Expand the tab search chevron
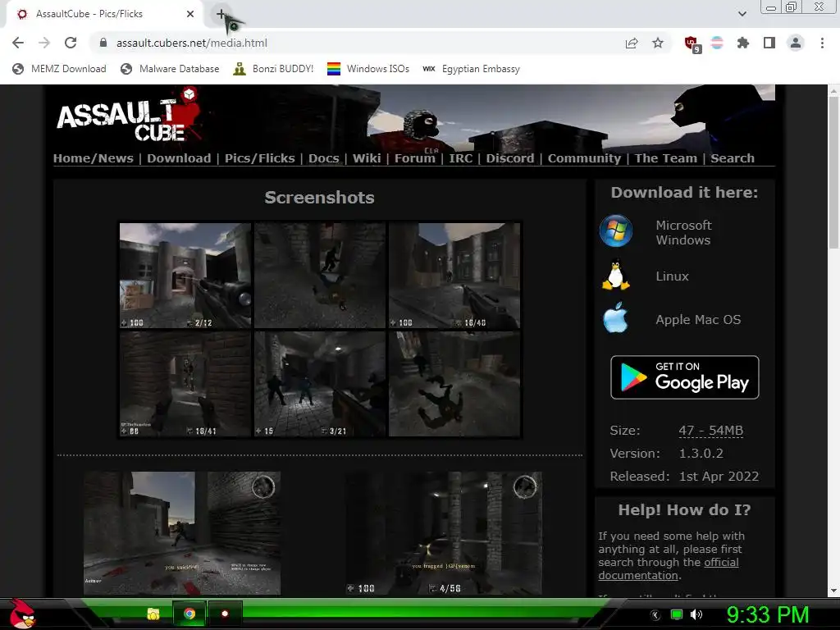 click(x=742, y=14)
